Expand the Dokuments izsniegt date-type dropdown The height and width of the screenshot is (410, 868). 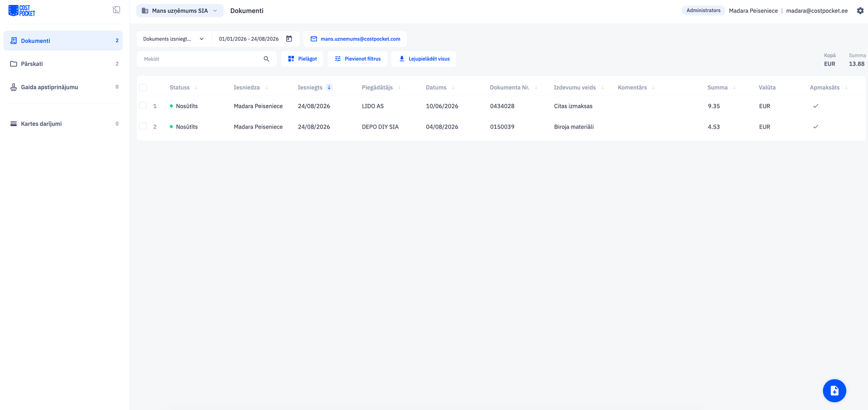tap(174, 39)
